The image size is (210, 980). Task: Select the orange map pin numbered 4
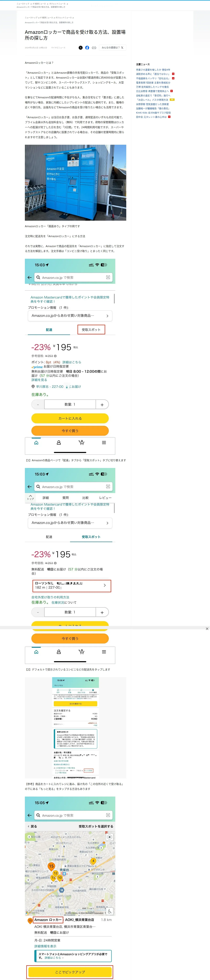pos(93,861)
